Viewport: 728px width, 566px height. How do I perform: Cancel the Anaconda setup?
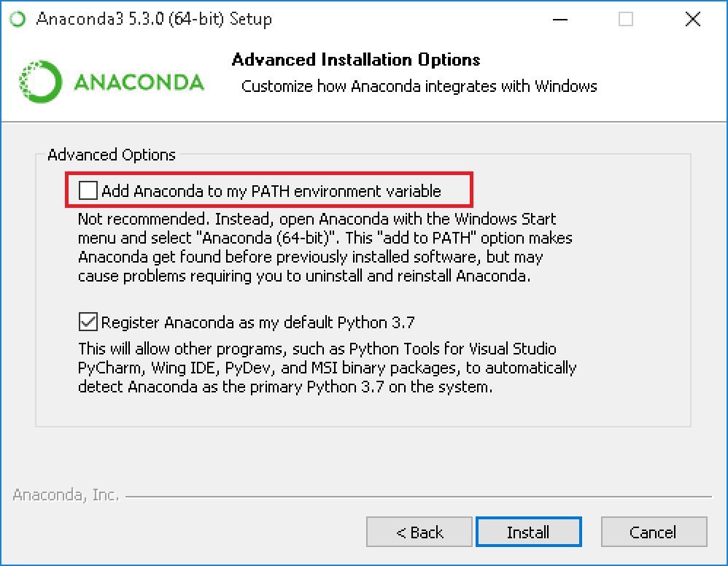coord(654,532)
